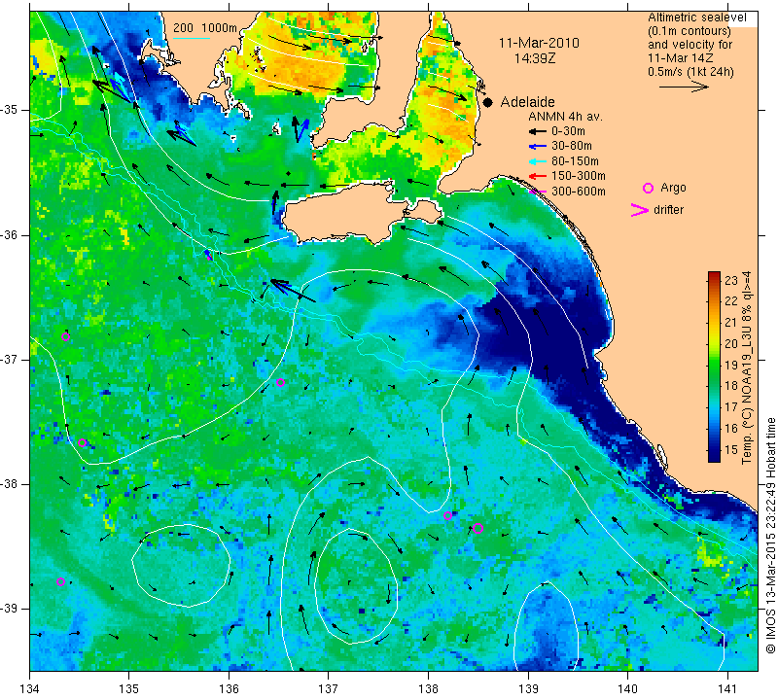
Task: Click the 'drifter' legend label
Action: click(668, 210)
